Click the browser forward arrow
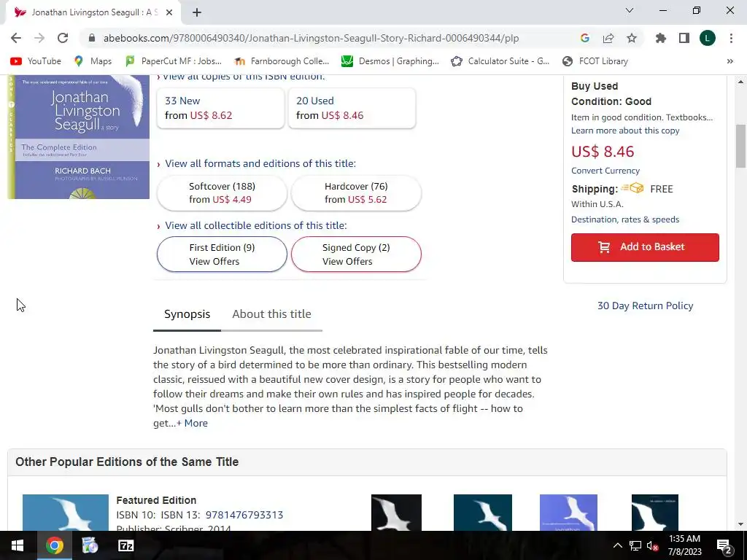 [39, 38]
